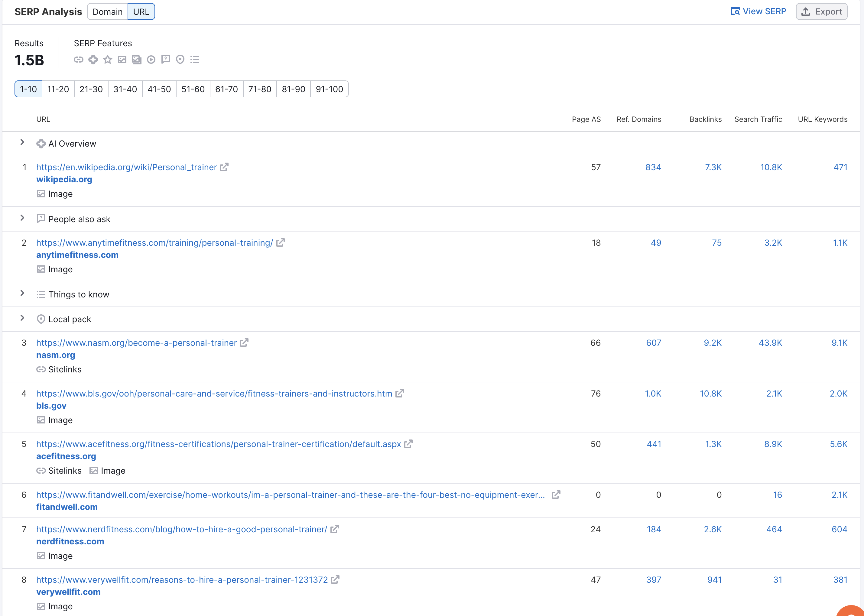Click nasm.org's 43.9K search traffic value

click(x=770, y=343)
